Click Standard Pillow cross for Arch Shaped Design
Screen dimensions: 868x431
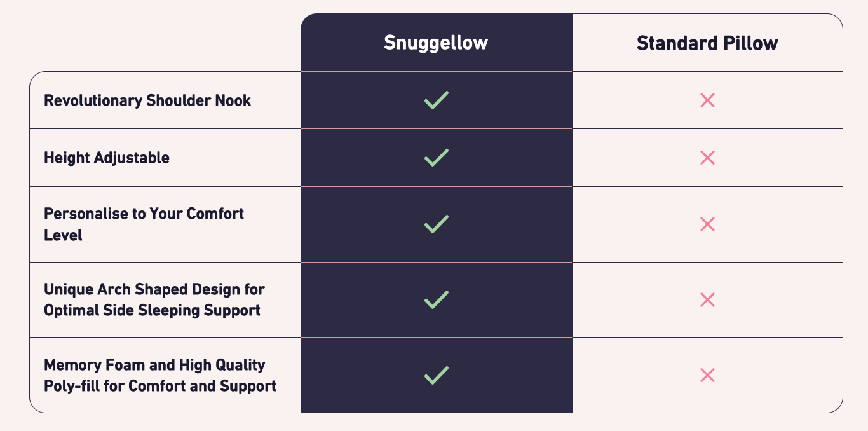(707, 299)
